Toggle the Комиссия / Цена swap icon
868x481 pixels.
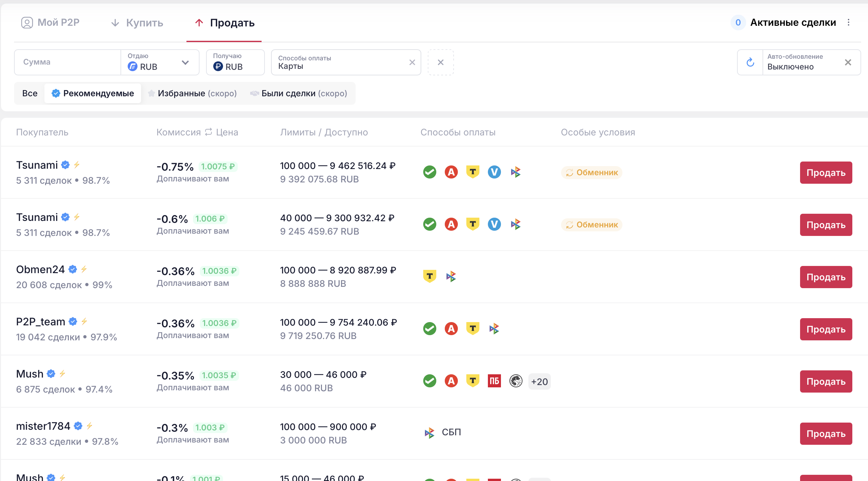pyautogui.click(x=208, y=132)
